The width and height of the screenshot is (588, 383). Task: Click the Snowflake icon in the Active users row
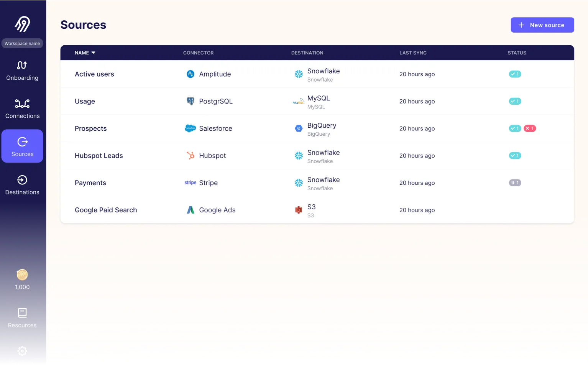click(299, 74)
